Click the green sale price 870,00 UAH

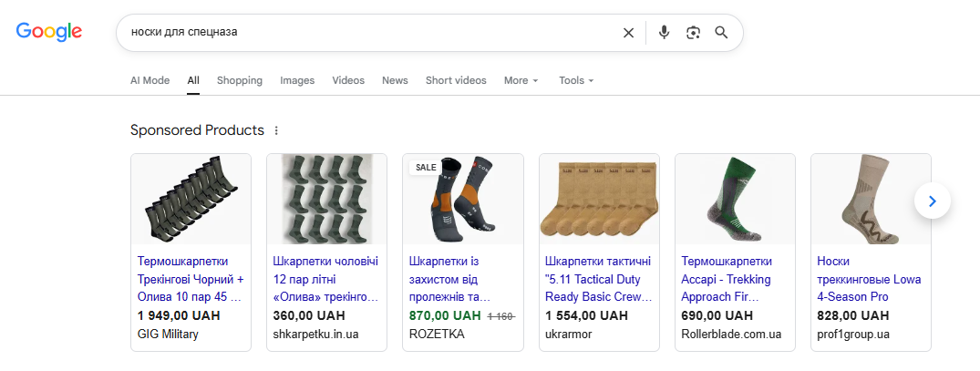445,315
